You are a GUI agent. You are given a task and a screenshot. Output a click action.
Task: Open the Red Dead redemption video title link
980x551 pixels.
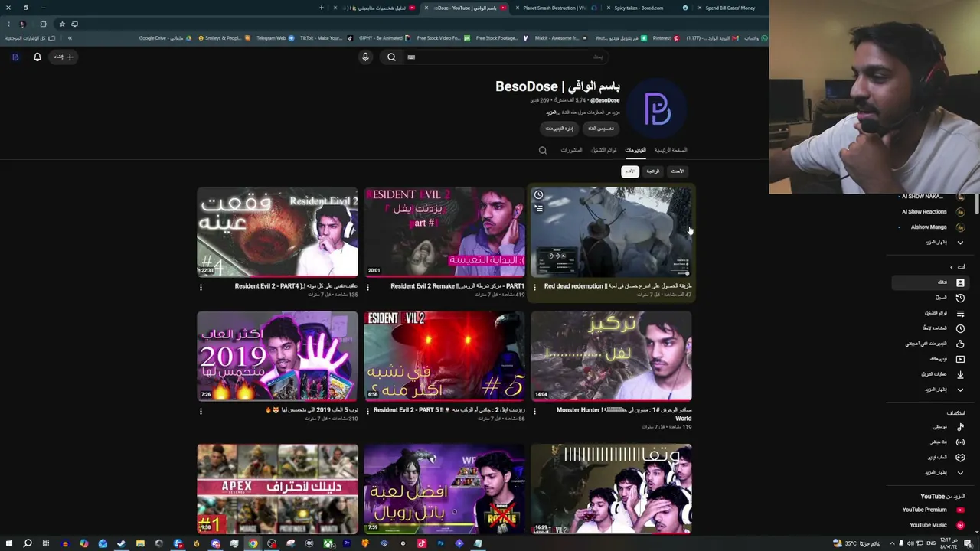click(x=618, y=286)
